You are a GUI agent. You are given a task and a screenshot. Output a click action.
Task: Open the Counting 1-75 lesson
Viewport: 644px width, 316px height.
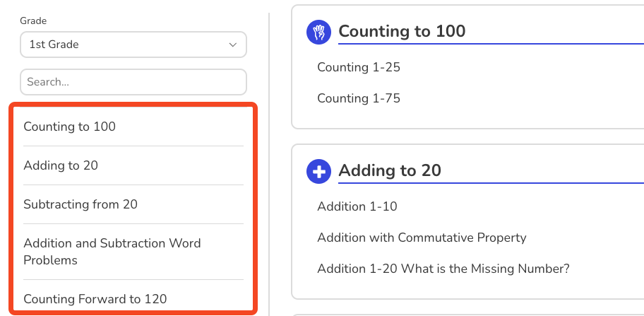(359, 98)
